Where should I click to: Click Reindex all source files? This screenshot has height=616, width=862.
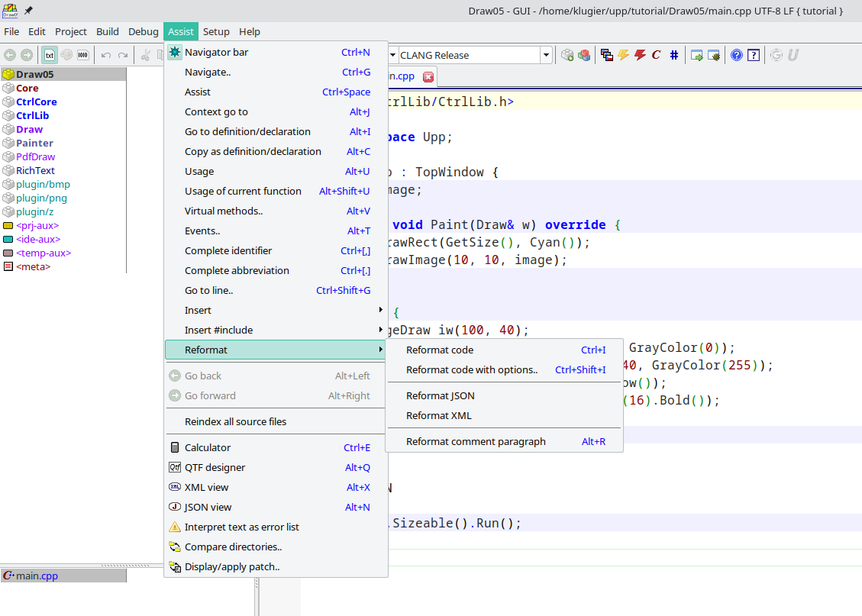236,421
